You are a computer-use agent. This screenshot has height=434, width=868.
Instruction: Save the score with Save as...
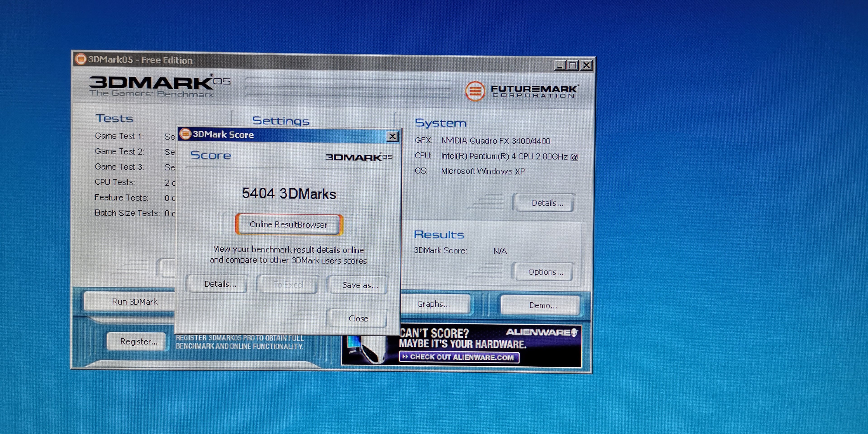pos(360,285)
